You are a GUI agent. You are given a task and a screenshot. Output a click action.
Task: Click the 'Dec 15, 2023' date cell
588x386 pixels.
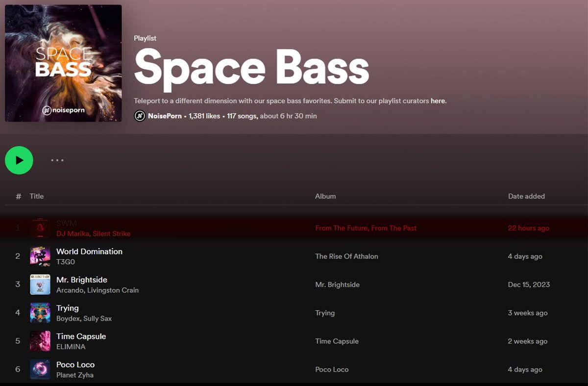529,284
